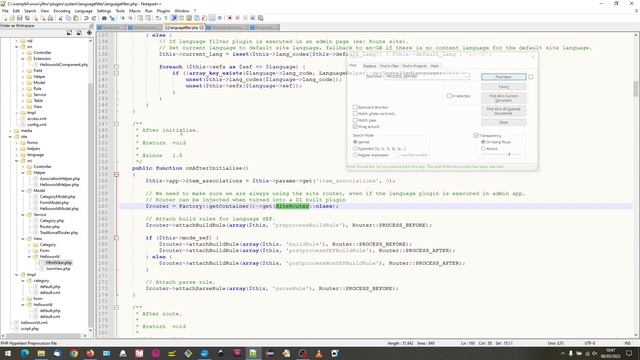Collapse the site folder in tree
The image size is (640, 360).
[x=11, y=137]
